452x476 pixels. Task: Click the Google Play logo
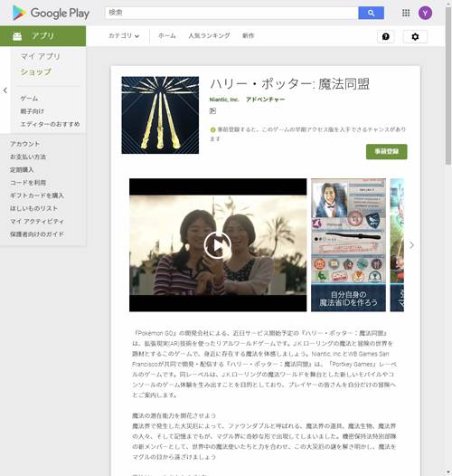click(51, 14)
